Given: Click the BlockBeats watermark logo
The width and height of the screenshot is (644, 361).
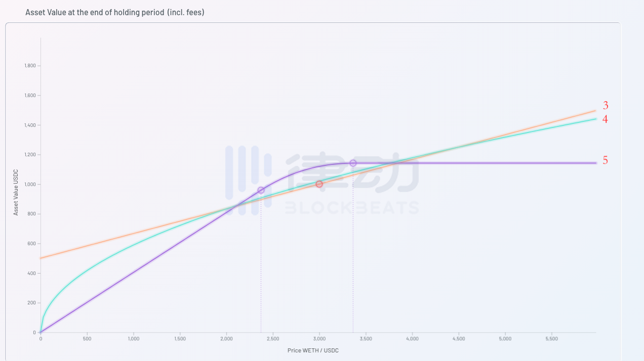Looking at the screenshot, I should [x=323, y=179].
